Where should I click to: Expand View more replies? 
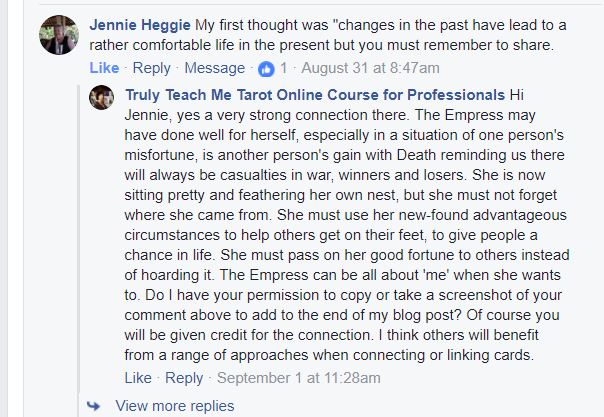point(175,406)
